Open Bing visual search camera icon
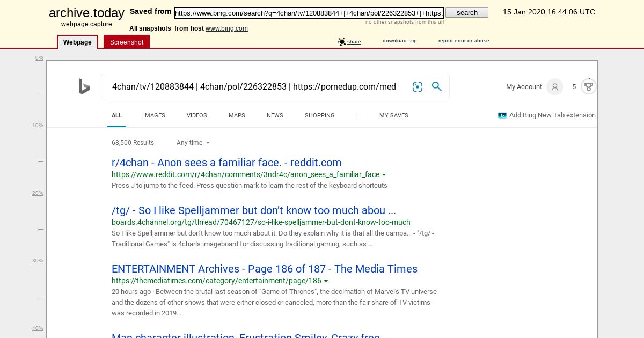 click(x=418, y=87)
